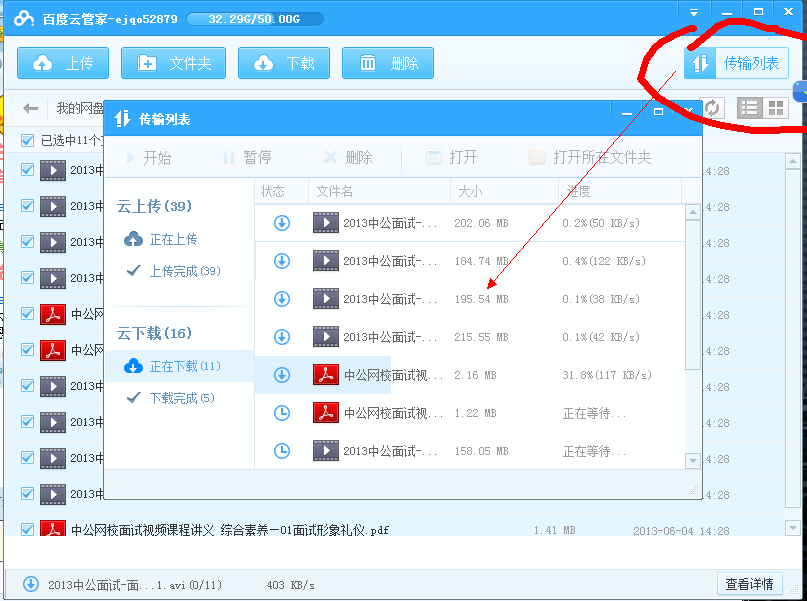807x601 pixels.
Task: Click waiting clock icon of 158.05 MB row
Action: tap(282, 451)
